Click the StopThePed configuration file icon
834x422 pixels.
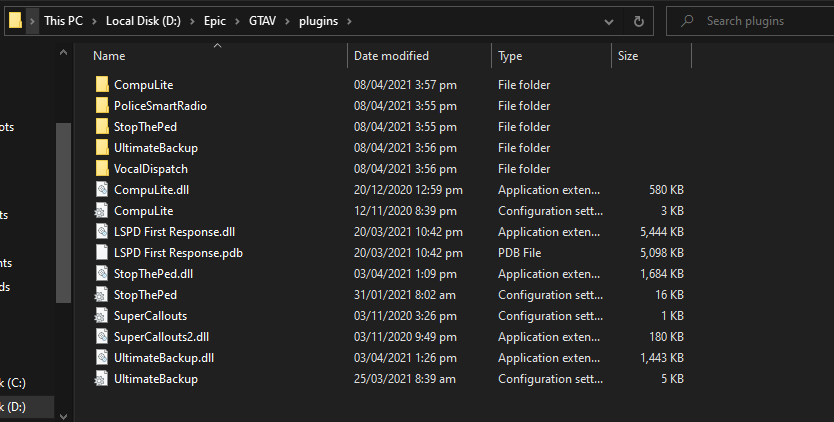(x=101, y=295)
